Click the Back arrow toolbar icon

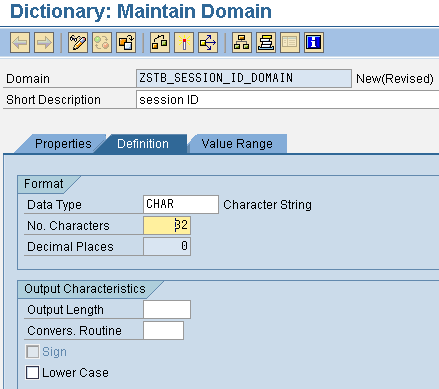click(20, 43)
